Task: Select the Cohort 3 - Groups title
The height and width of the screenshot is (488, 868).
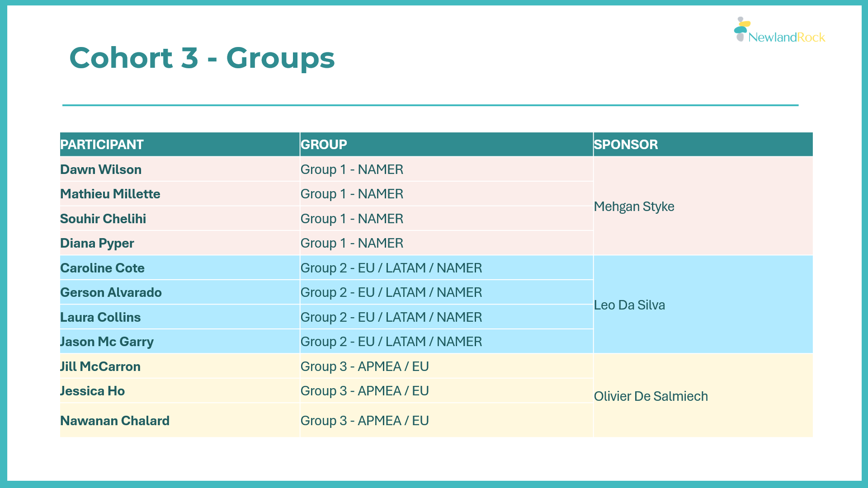Action: pos(202,58)
